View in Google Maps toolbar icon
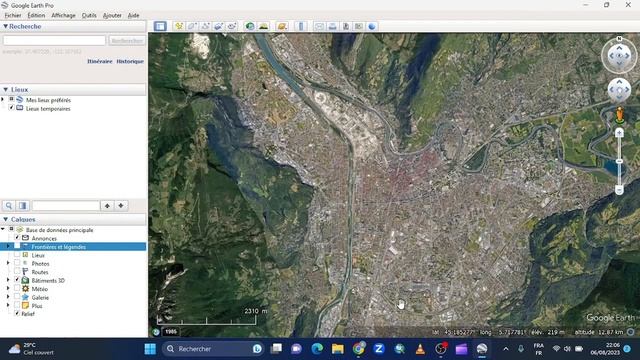640x360 pixels. click(359, 26)
